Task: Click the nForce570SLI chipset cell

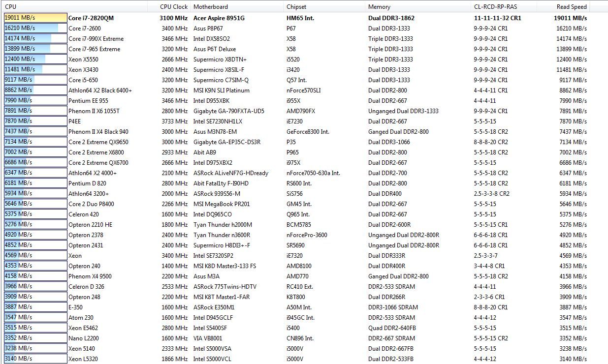Action: coord(304,91)
